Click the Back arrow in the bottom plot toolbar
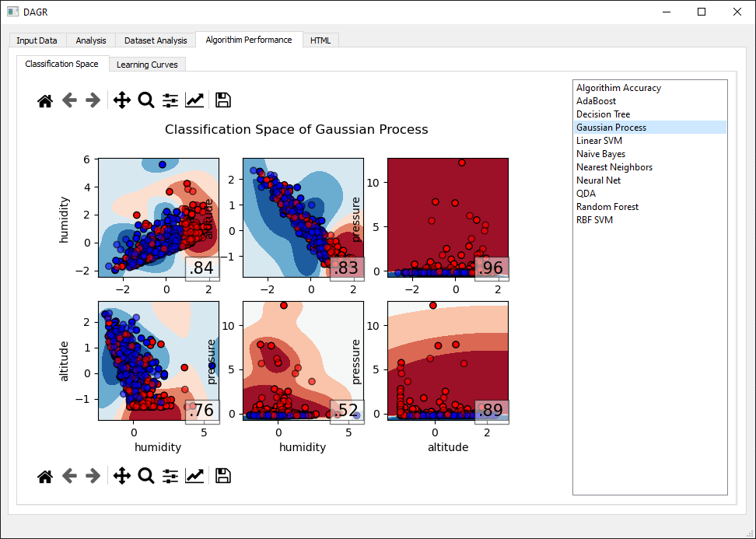This screenshot has height=539, width=756. pos(69,476)
